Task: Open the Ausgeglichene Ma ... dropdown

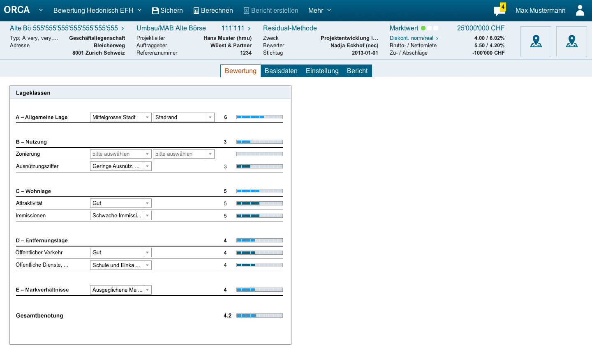Action: point(121,290)
